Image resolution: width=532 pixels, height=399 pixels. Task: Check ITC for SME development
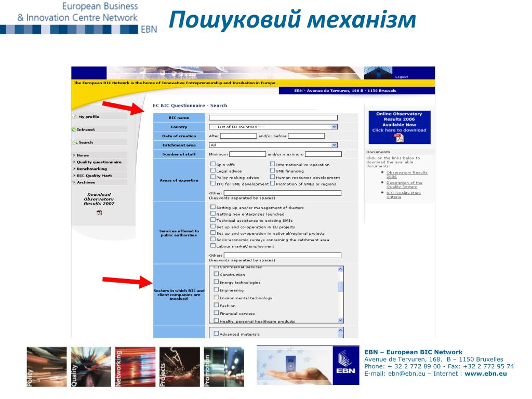click(x=212, y=183)
